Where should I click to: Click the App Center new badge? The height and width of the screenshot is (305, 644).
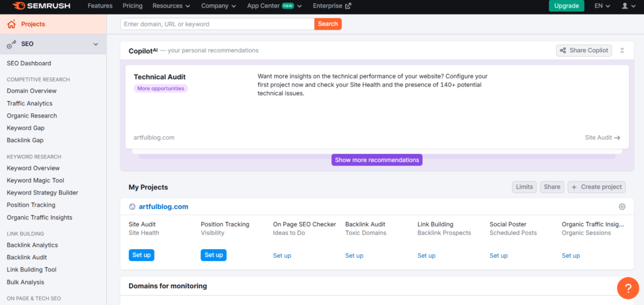[287, 6]
